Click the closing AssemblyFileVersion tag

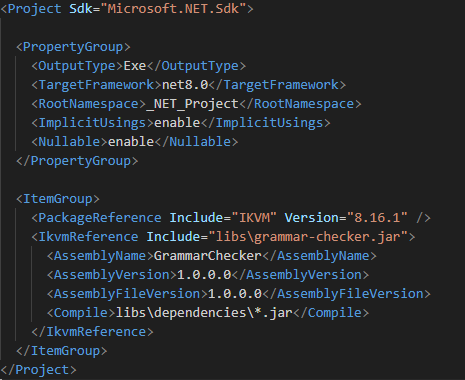[346, 294]
